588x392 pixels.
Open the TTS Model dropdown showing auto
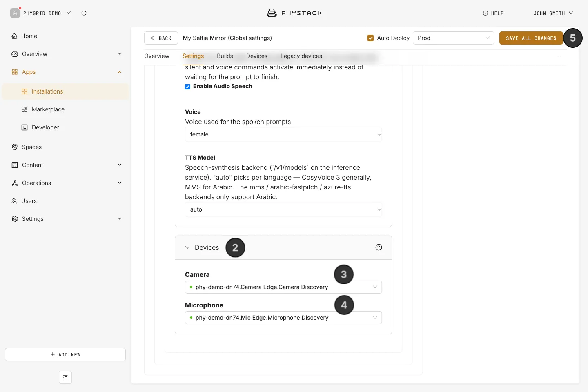coord(283,209)
